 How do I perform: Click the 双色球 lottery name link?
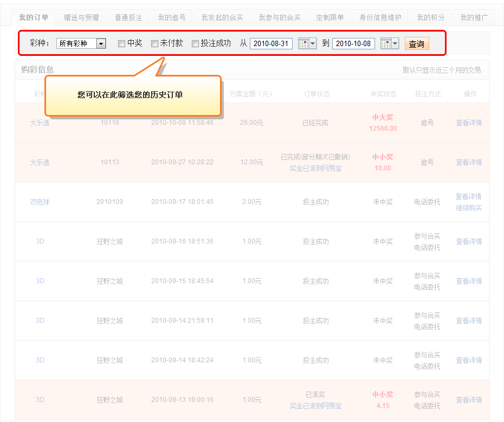click(40, 202)
